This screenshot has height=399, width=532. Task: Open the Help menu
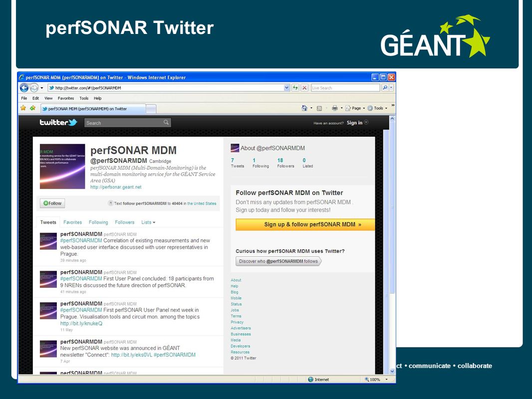coord(98,98)
